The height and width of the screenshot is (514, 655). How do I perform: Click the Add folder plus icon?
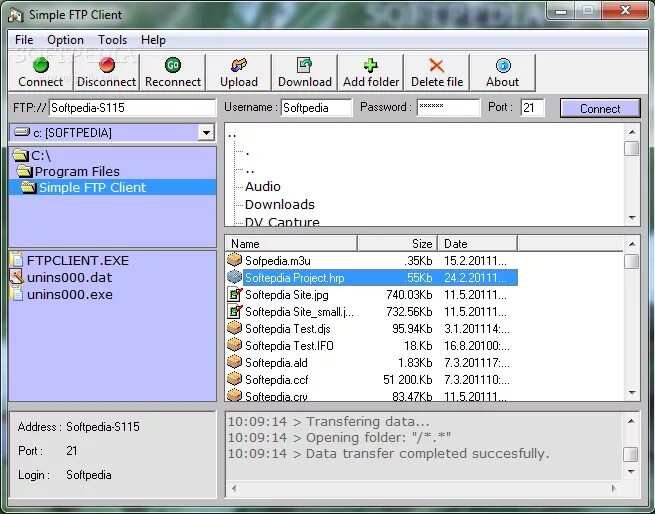click(x=371, y=65)
